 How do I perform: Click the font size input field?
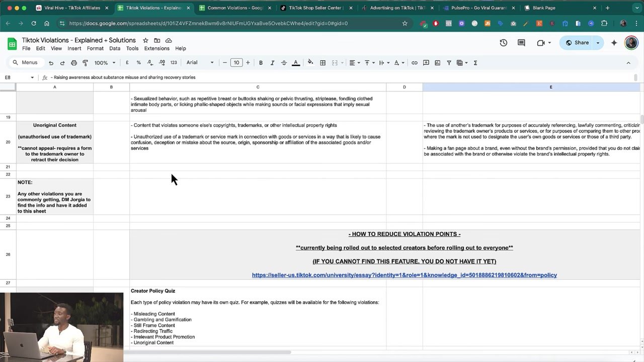pos(236,63)
